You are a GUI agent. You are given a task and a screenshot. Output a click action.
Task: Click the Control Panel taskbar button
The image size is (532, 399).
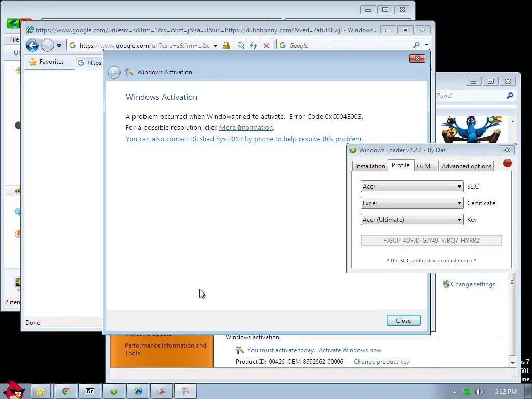click(x=162, y=392)
